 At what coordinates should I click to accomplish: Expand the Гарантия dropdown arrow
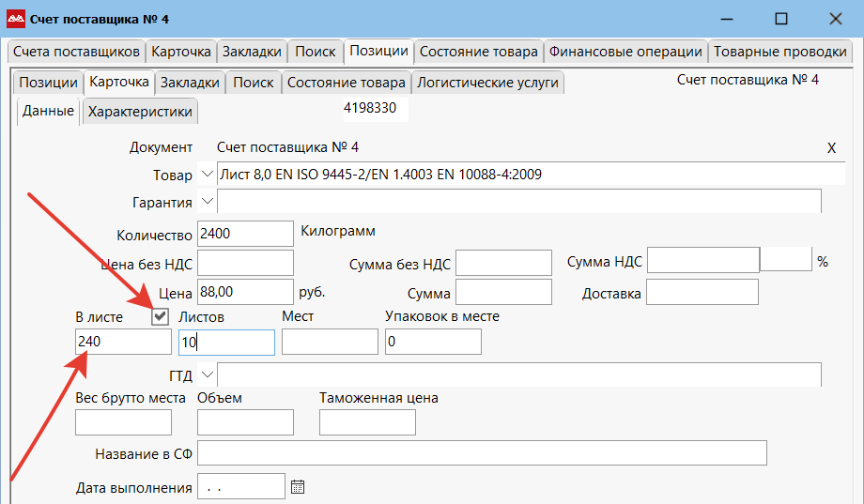207,201
